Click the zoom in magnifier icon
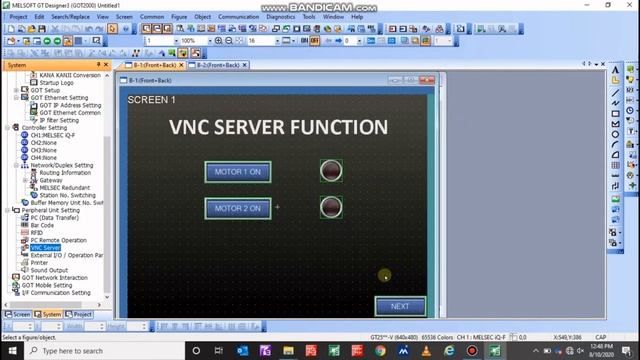The image size is (640, 360). pyautogui.click(x=219, y=41)
